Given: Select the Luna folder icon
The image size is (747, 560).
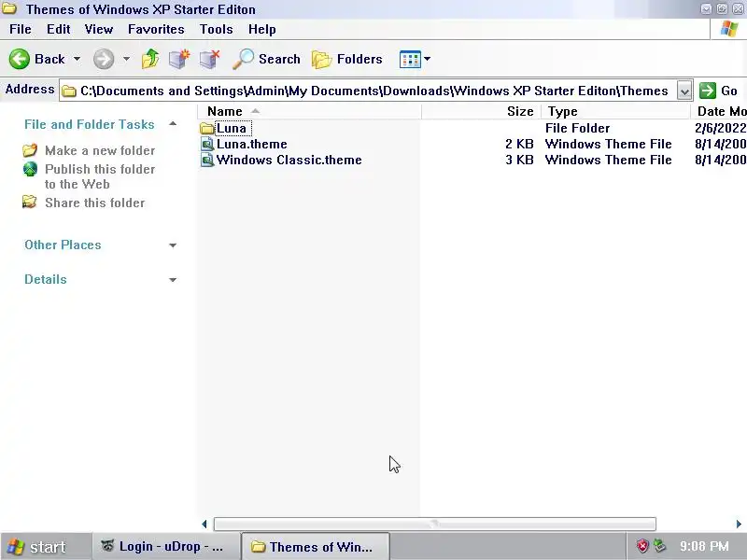Looking at the screenshot, I should (x=206, y=128).
